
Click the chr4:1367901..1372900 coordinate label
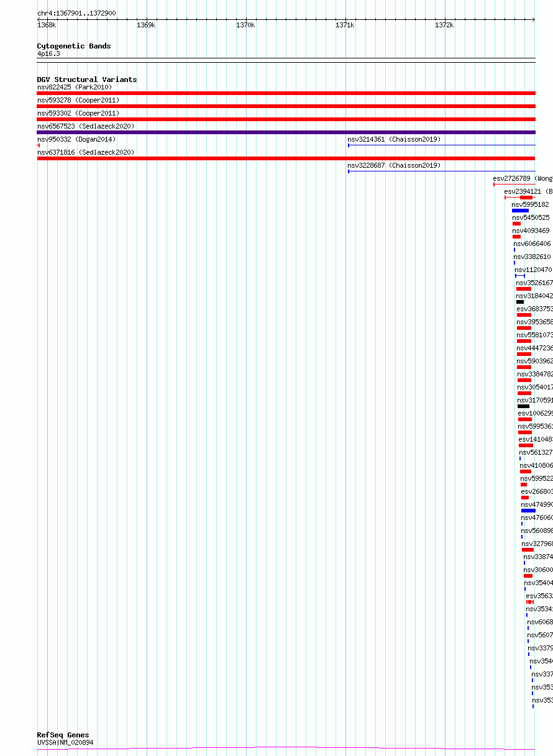(76, 13)
